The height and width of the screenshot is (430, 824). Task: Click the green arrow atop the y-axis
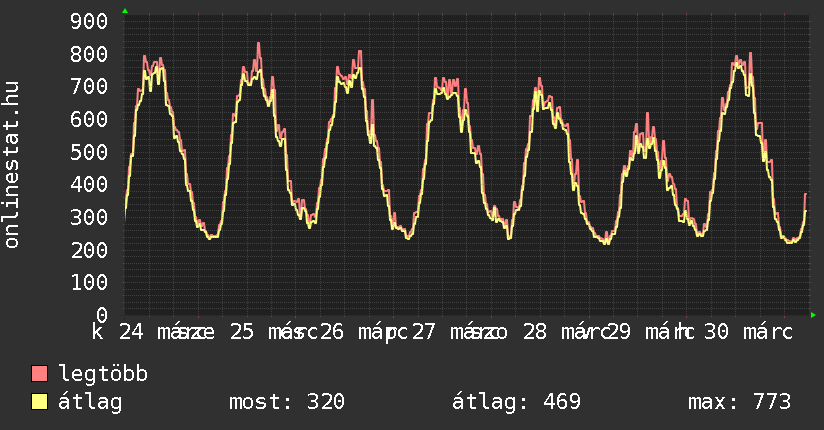click(x=125, y=11)
